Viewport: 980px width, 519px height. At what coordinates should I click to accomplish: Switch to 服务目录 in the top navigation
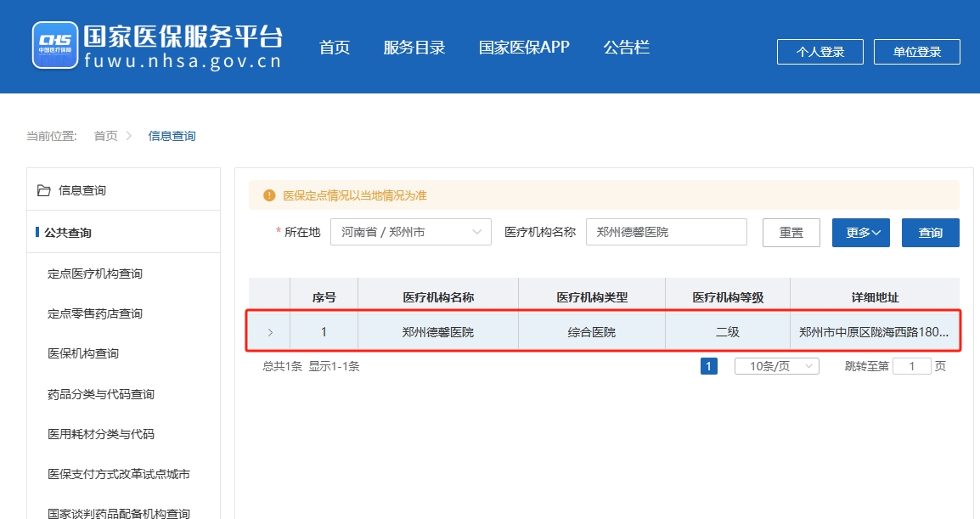(x=414, y=48)
